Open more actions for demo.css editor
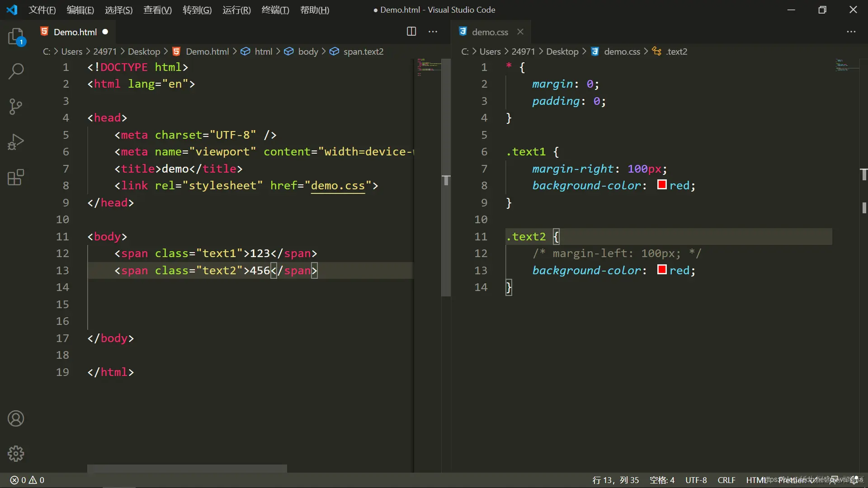The image size is (868, 488). click(851, 32)
